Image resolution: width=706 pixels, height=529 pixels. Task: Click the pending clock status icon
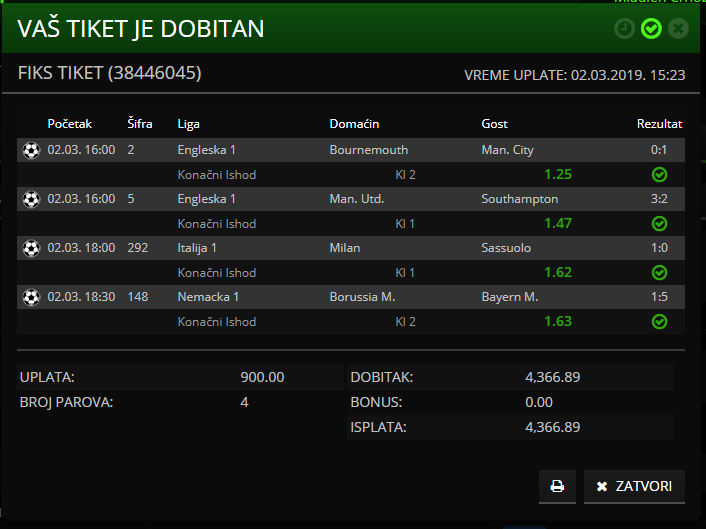tap(624, 29)
